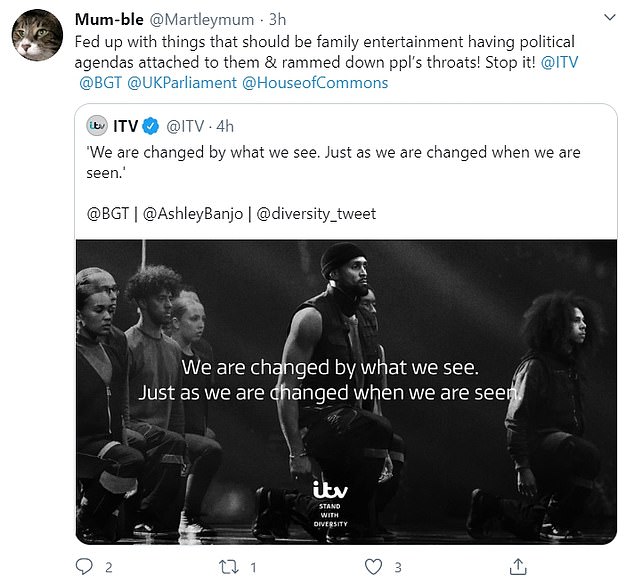Click the ITV account name in quoted tweet
634x583 pixels.
(125, 126)
